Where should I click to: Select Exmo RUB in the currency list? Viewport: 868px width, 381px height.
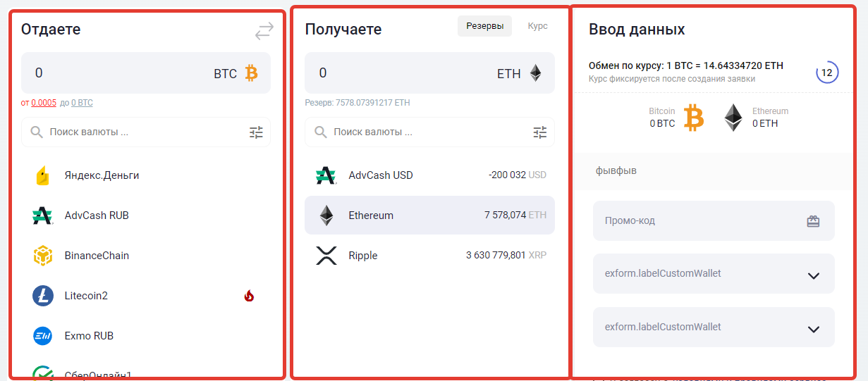coord(146,336)
